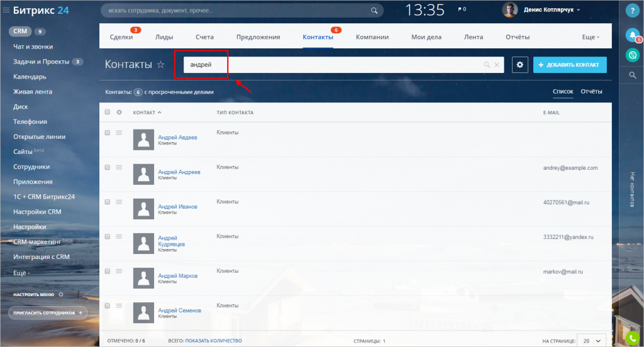Open the row actions menu for Андрей Кудрявцев
Screen dimensions: 644x347
[x=119, y=236]
